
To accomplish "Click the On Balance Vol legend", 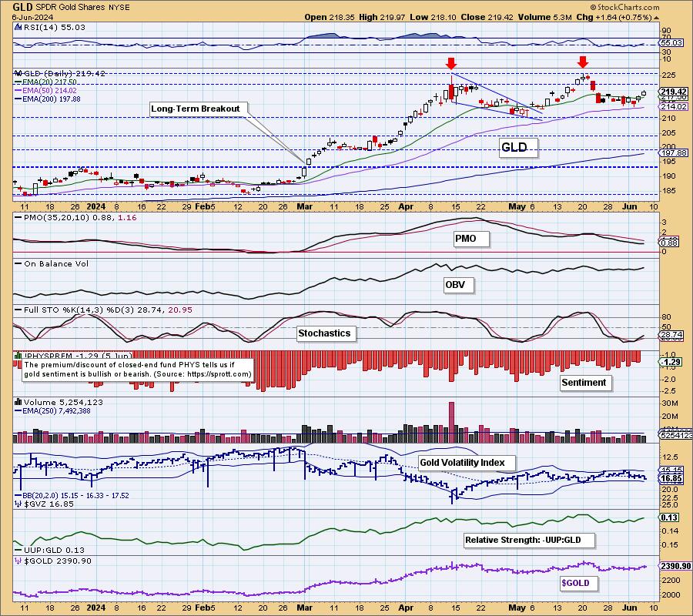I will click(52, 264).
